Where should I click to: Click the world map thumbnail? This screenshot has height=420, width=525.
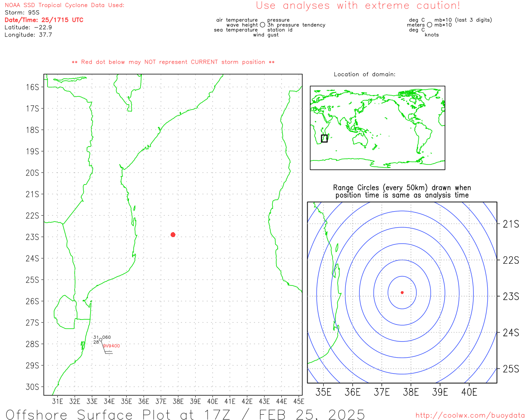click(x=377, y=128)
